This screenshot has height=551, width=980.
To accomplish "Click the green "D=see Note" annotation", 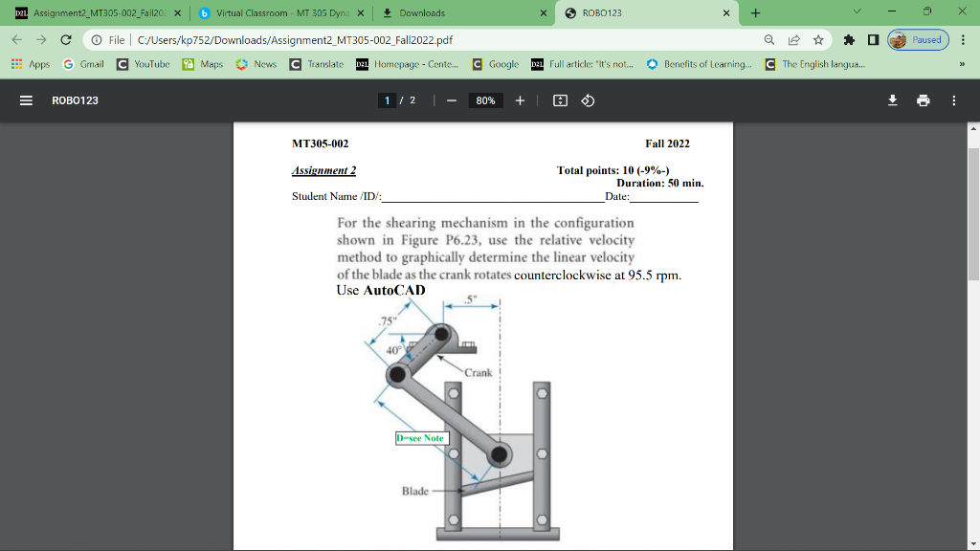I will pos(422,438).
